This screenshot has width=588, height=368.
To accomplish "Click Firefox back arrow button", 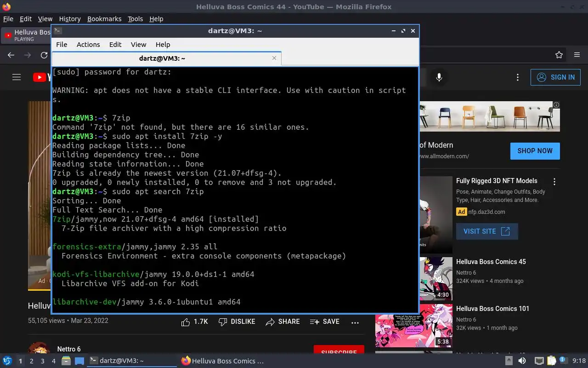I will pos(11,55).
